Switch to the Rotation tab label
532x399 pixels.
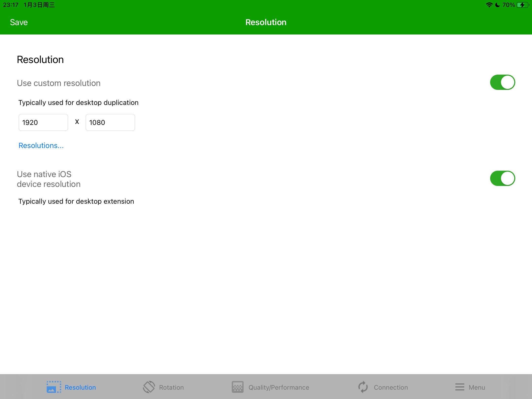point(171,387)
